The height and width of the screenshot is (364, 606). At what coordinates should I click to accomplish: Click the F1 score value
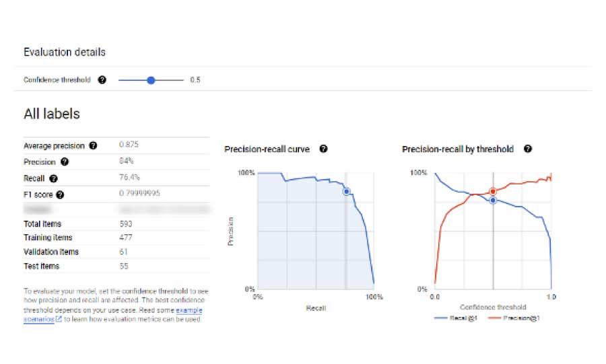pos(139,194)
